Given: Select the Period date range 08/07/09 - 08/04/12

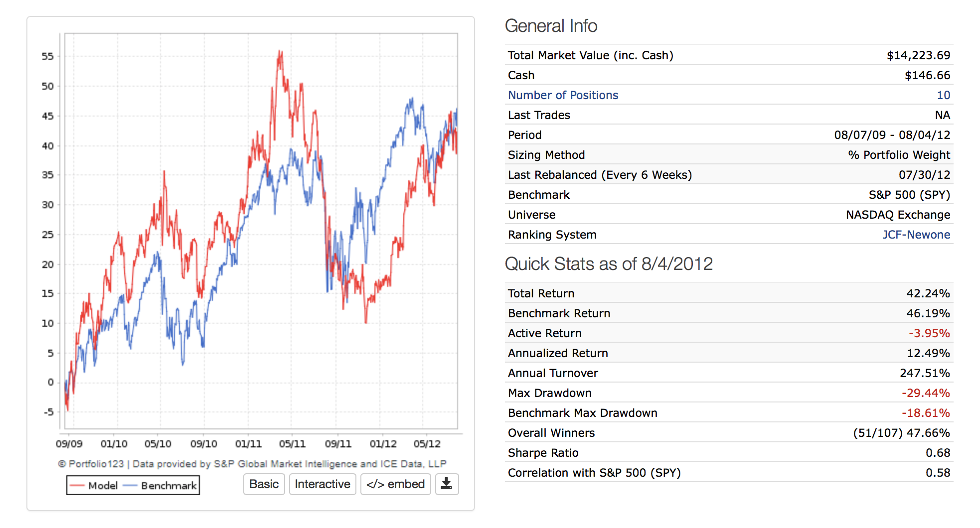Looking at the screenshot, I should (892, 135).
